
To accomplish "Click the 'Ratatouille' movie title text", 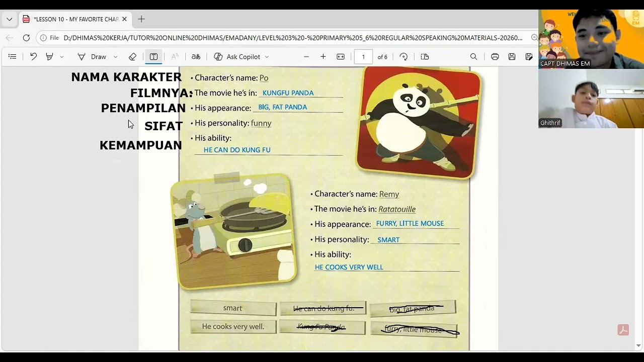I will pos(397,209).
